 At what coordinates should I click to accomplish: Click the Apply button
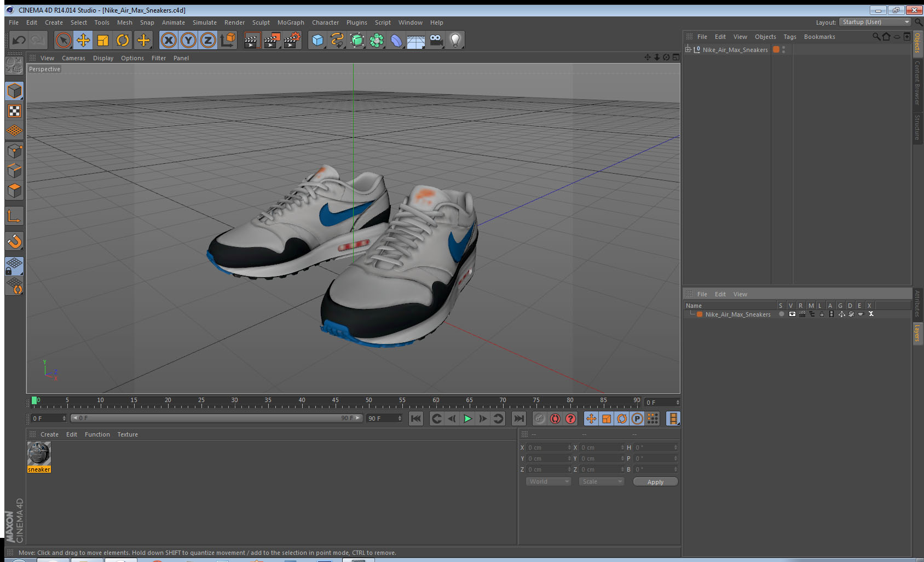coord(655,482)
